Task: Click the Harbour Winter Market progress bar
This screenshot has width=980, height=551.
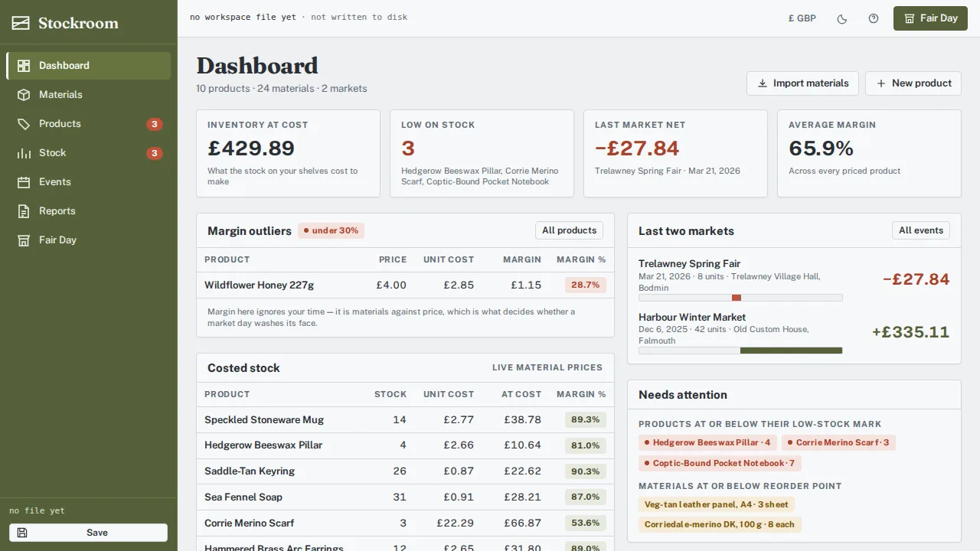Action: [740, 350]
